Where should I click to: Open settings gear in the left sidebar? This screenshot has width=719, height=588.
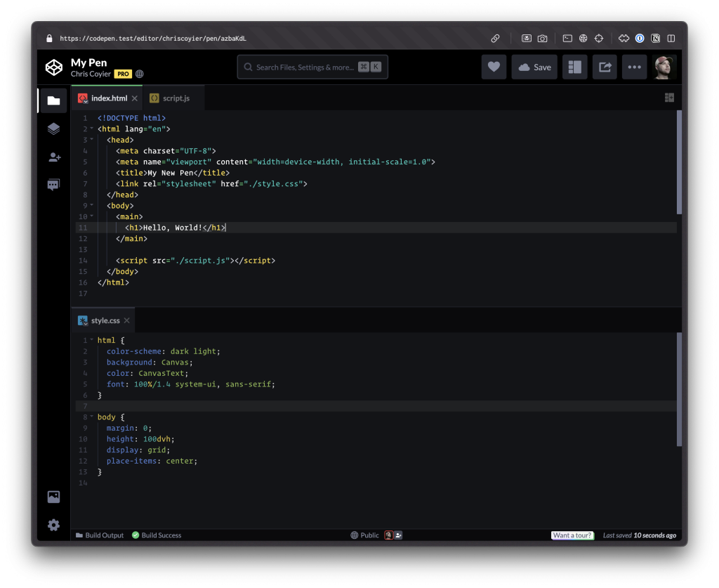[53, 525]
